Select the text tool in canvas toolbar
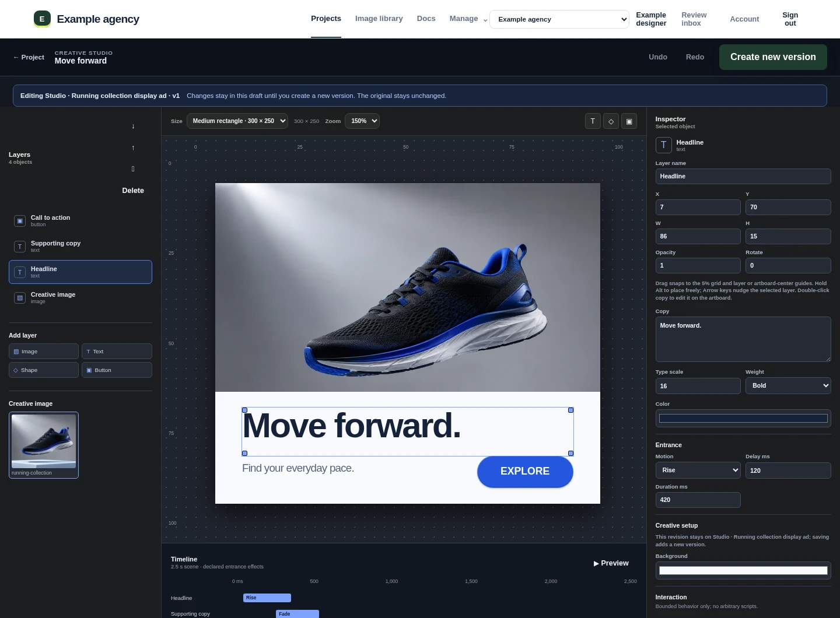The height and width of the screenshot is (618, 840). (593, 121)
